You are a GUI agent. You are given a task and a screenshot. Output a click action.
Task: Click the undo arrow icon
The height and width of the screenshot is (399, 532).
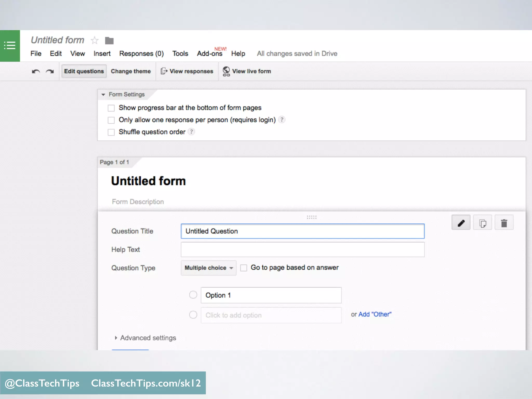pyautogui.click(x=36, y=71)
